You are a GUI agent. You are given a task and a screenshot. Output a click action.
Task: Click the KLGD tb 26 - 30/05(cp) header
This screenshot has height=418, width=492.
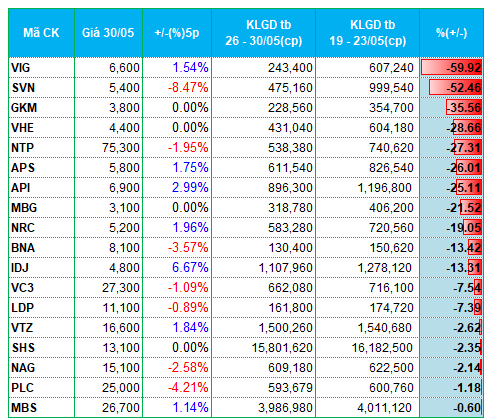263,33
